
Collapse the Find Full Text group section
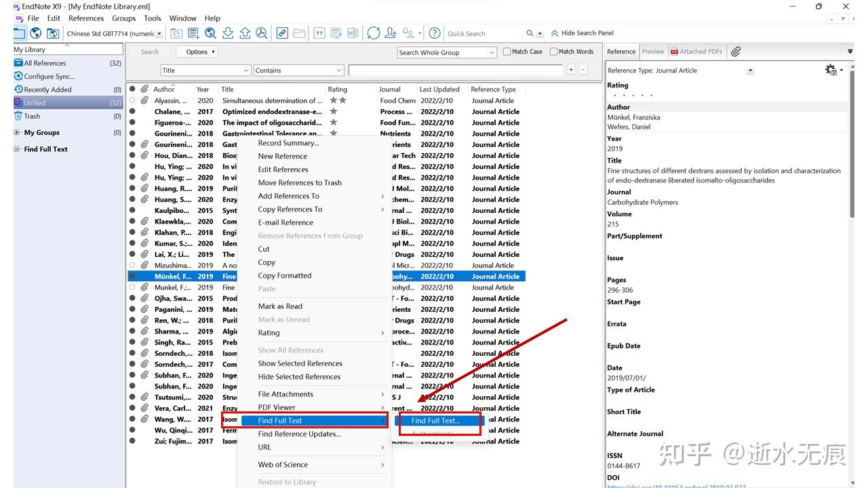pos(17,149)
